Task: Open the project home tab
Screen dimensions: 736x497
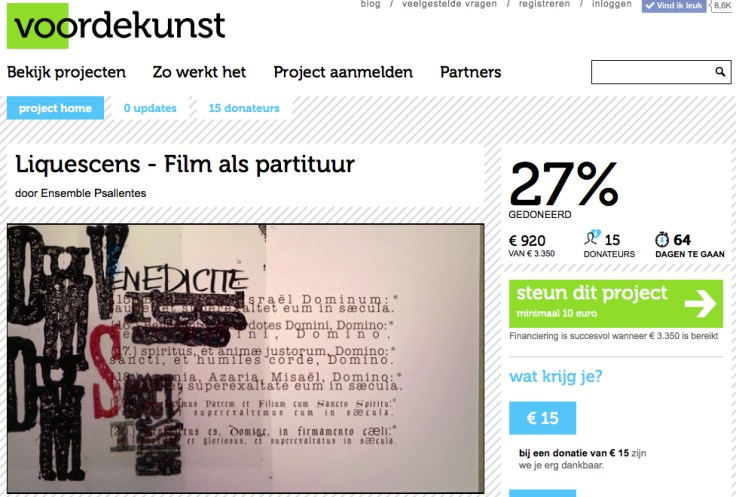Action: click(55, 108)
